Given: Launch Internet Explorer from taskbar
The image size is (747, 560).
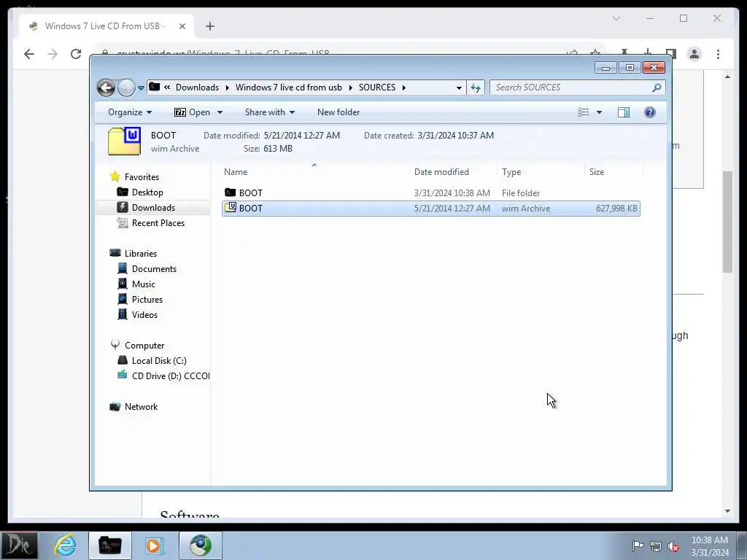Looking at the screenshot, I should point(65,545).
